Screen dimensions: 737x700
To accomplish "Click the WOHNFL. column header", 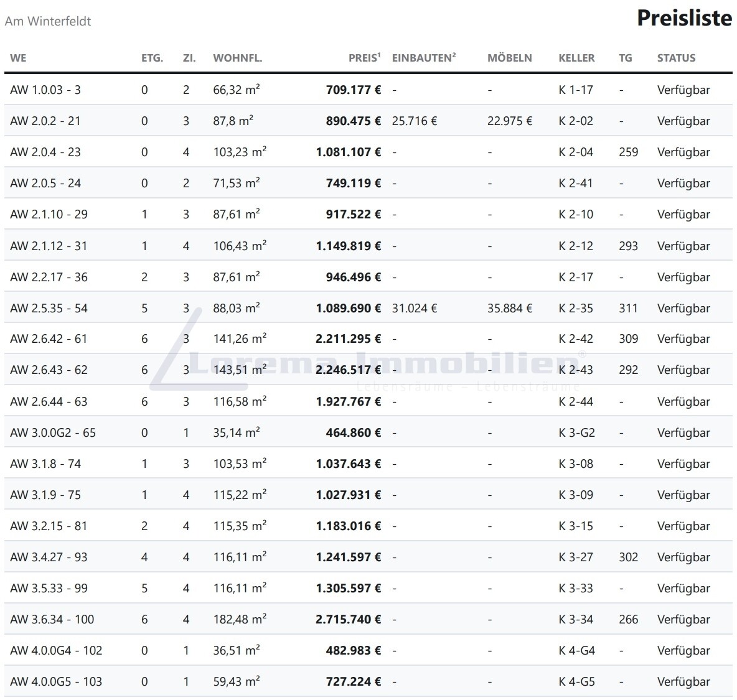I will click(238, 58).
